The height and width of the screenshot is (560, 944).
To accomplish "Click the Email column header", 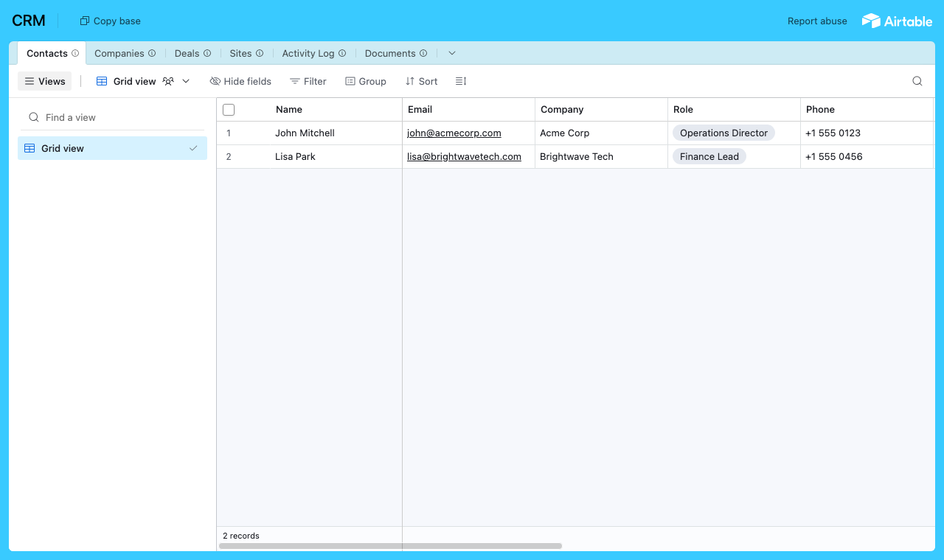I will (468, 110).
